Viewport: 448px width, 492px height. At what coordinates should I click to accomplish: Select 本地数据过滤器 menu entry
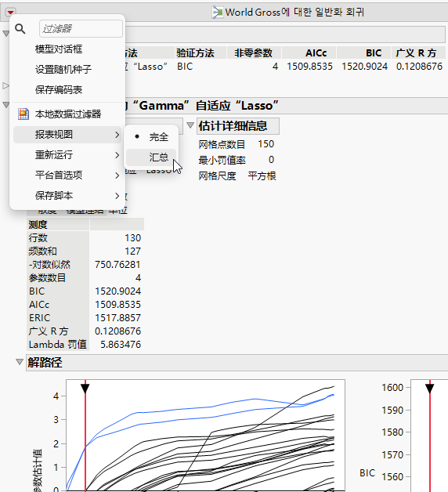point(68,114)
